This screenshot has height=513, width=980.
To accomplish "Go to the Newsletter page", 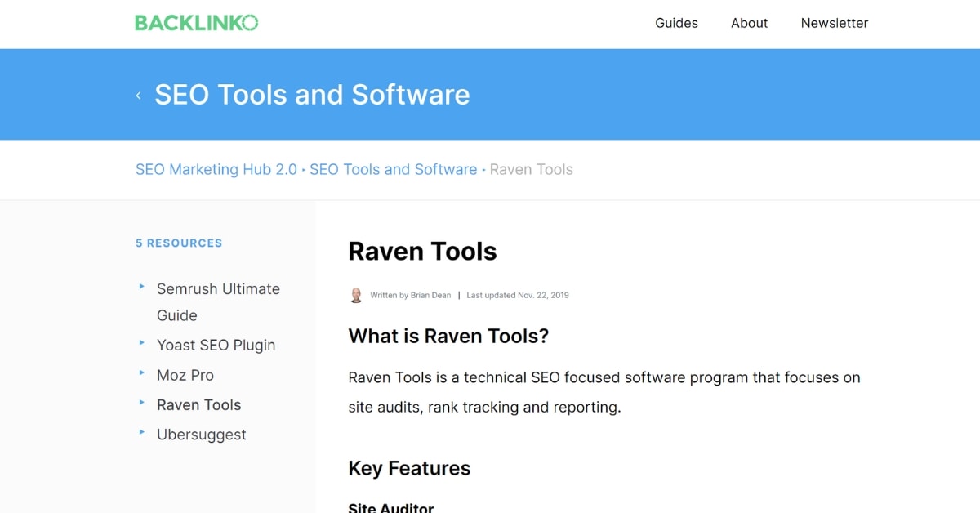I will tap(835, 23).
